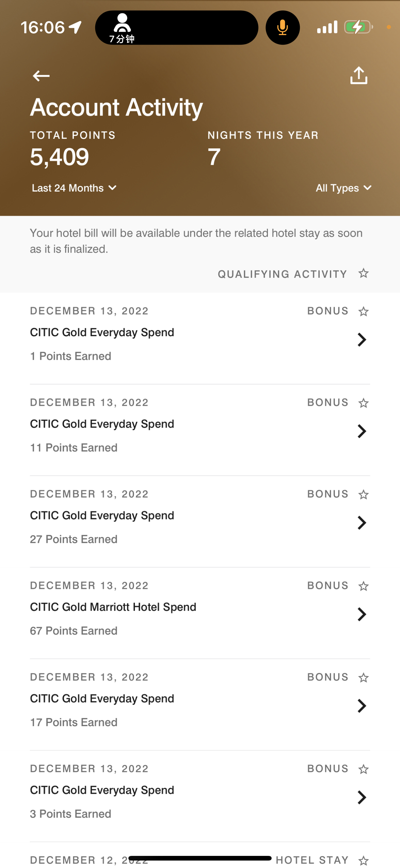400x868 pixels.
Task: Tap the star beside the 3 Points Earned entry
Action: pos(363,769)
